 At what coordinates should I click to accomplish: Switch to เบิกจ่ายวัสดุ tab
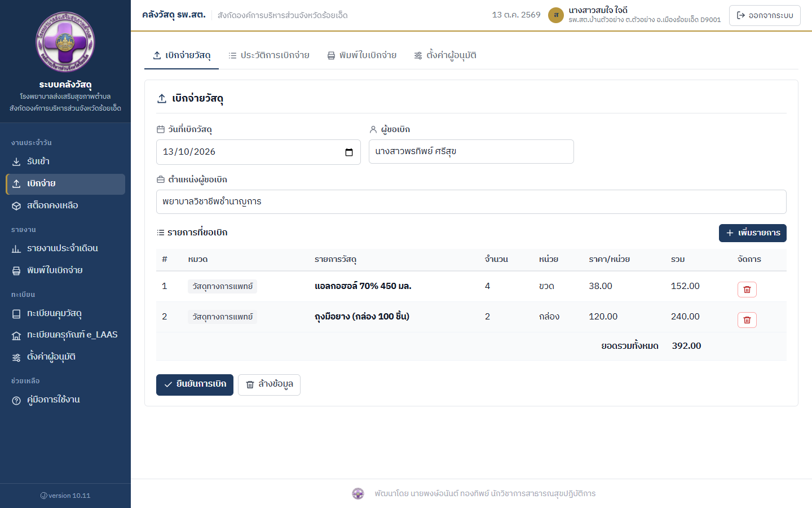tap(182, 55)
